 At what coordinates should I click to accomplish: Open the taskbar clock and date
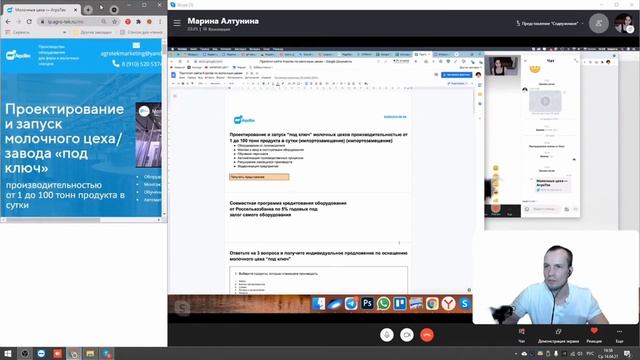click(608, 353)
